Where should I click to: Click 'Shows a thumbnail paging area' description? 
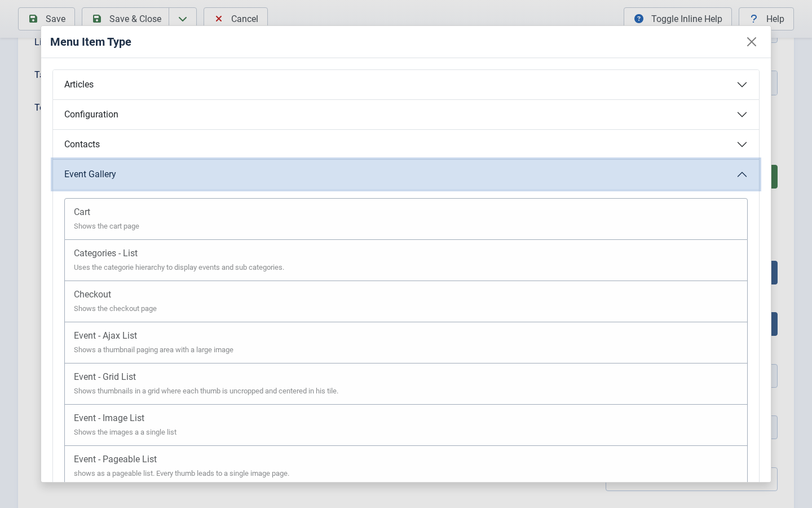153,350
